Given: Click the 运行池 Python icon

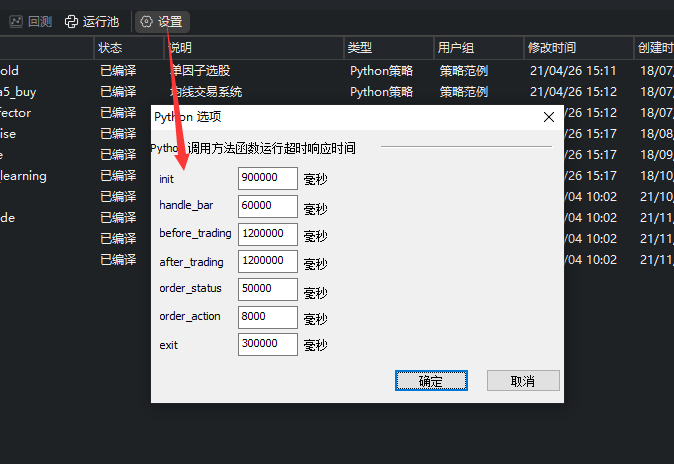Looking at the screenshot, I should [71, 22].
